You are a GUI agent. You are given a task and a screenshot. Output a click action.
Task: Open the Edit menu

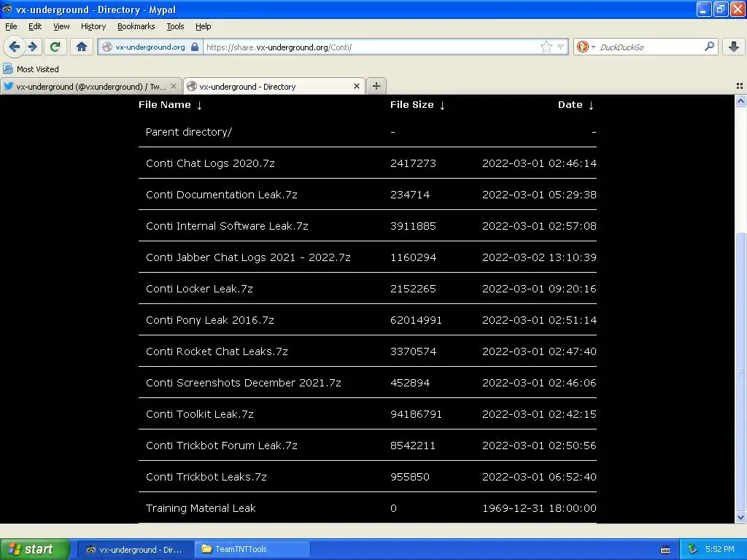(35, 26)
